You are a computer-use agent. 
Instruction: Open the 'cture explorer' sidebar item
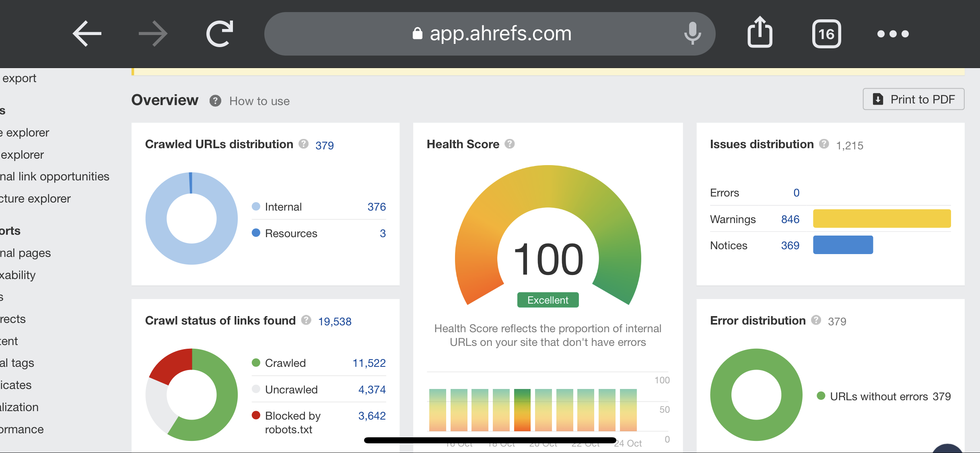point(36,199)
